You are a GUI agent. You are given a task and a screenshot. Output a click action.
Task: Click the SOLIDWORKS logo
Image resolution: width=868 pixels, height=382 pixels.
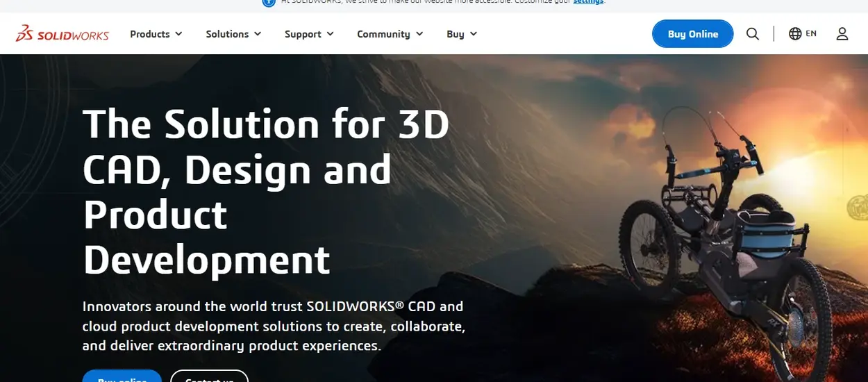click(62, 34)
